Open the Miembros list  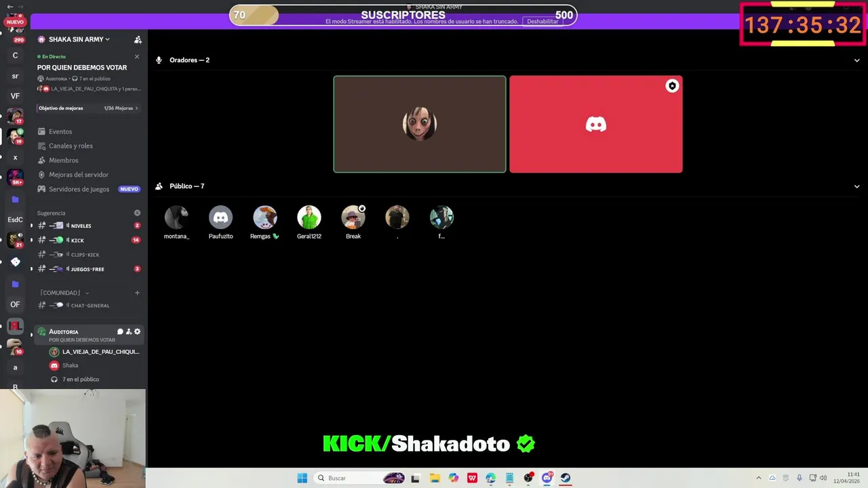coord(63,160)
